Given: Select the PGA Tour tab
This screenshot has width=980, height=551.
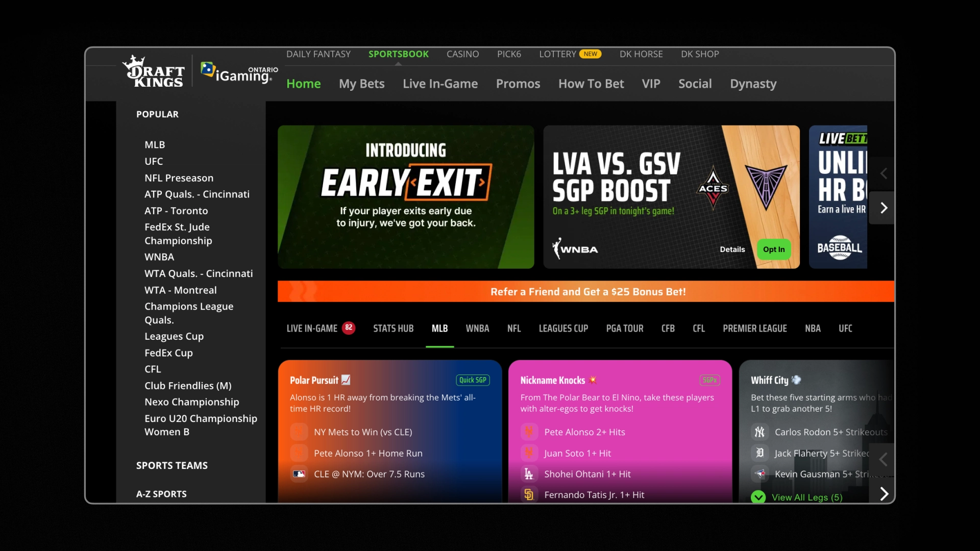Looking at the screenshot, I should click(625, 329).
